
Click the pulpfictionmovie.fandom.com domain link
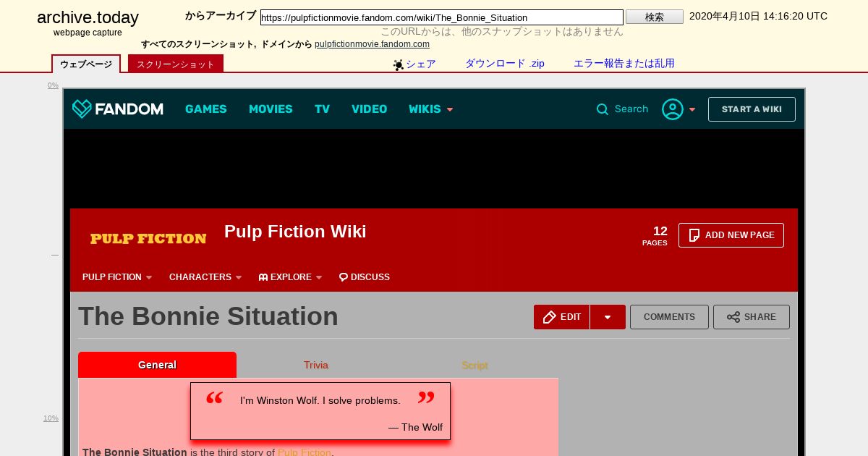point(372,44)
